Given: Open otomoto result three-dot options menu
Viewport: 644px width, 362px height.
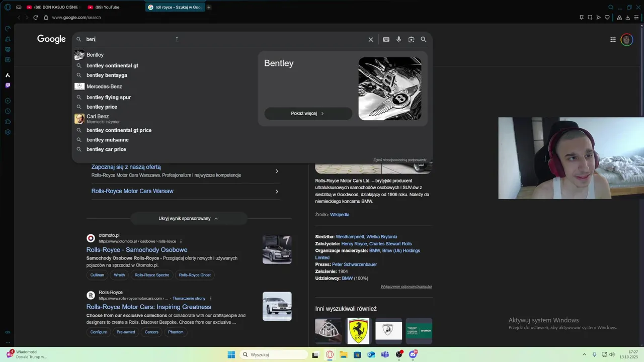Looking at the screenshot, I should 181,241.
